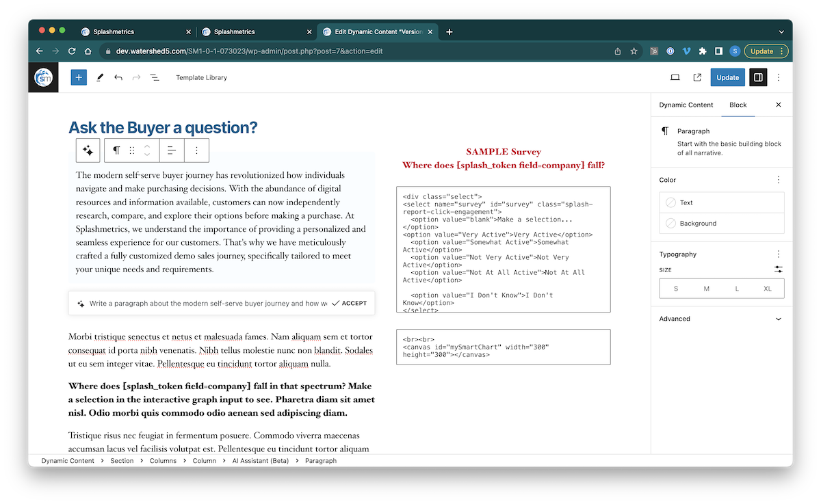Choose the Text color option

(722, 202)
